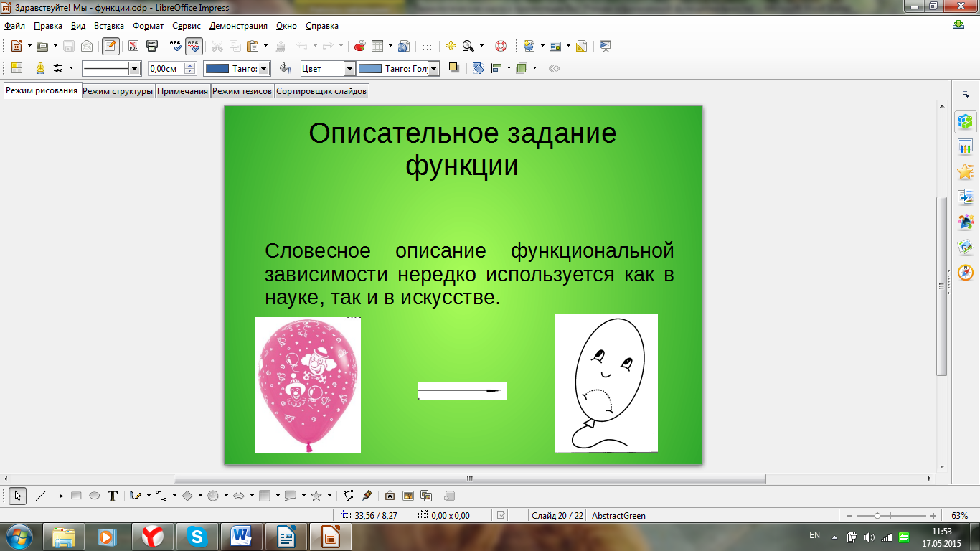Toggle automatic spell checking
980x551 pixels.
194,46
